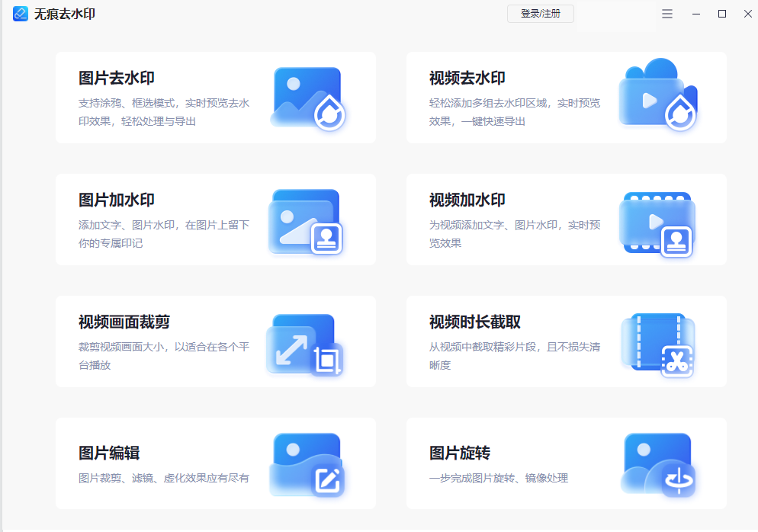
Task: Click the 图片编辑 pencil image icon
Action: (x=307, y=465)
